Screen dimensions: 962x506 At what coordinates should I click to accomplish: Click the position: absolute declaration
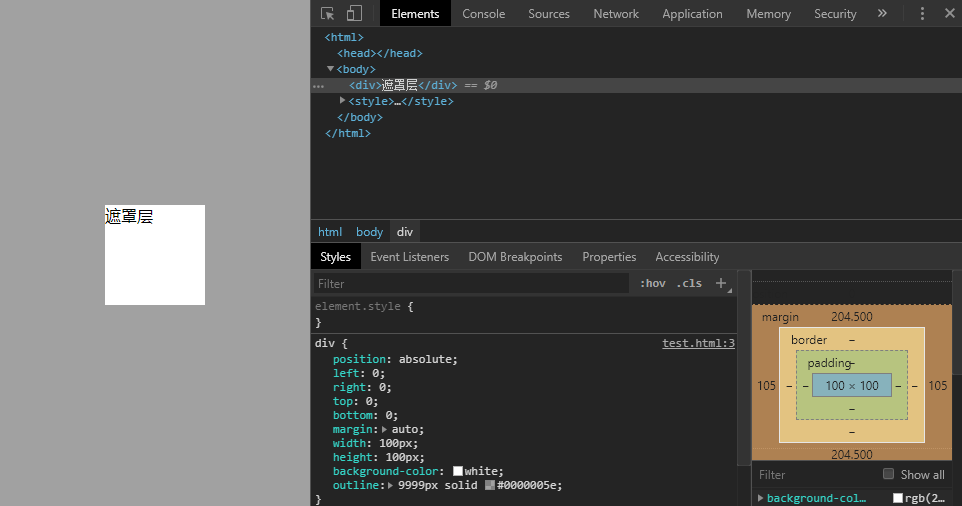[395, 359]
